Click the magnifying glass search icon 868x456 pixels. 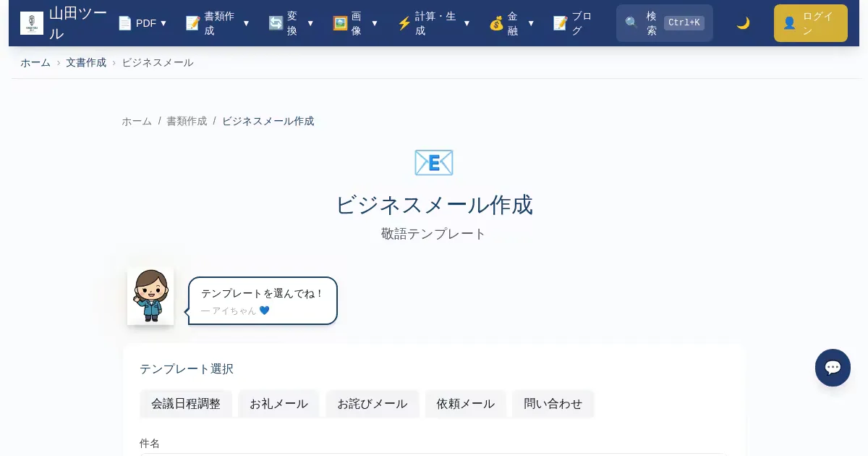click(x=631, y=23)
